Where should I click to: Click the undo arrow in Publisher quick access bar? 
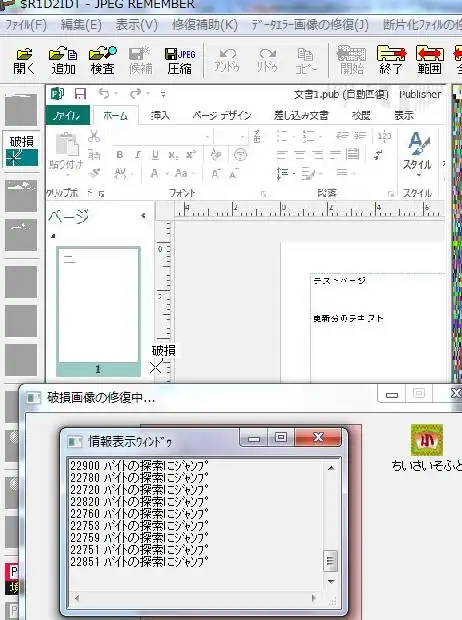[104, 94]
